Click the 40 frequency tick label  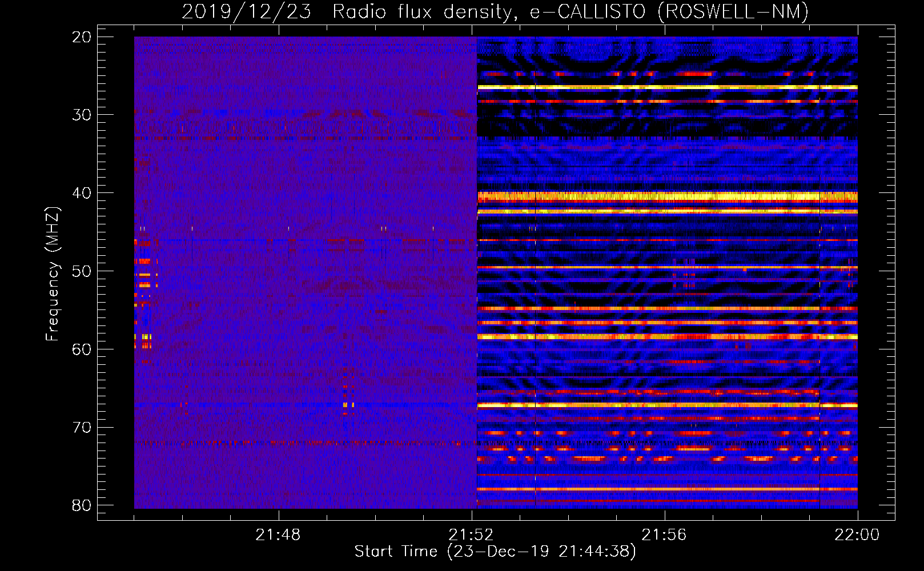(x=82, y=193)
